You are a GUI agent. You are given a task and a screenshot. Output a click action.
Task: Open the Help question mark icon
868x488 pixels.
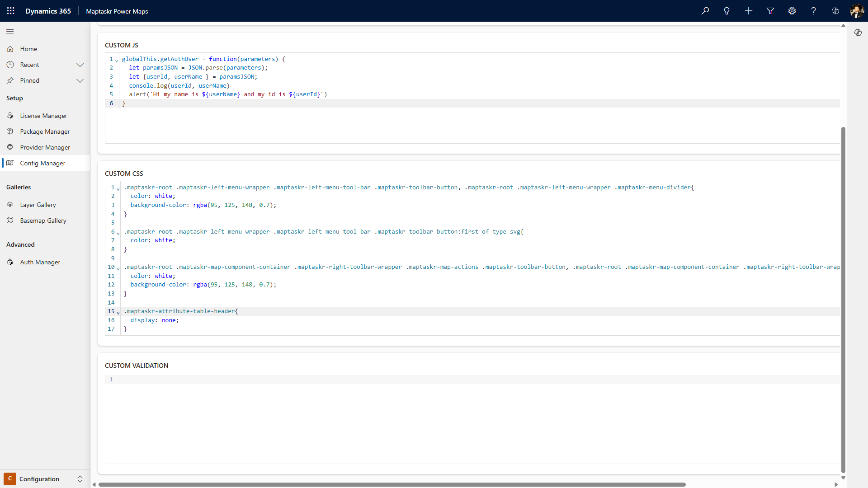(813, 11)
